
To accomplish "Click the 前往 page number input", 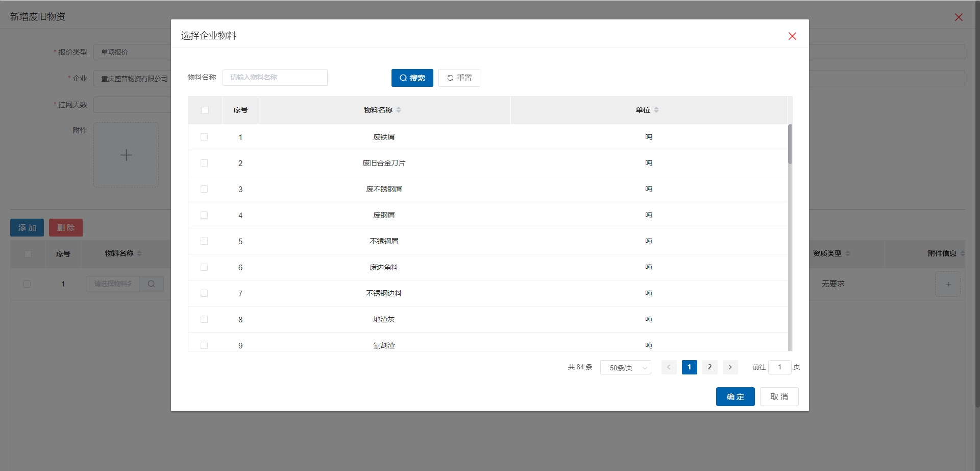I will coord(779,367).
